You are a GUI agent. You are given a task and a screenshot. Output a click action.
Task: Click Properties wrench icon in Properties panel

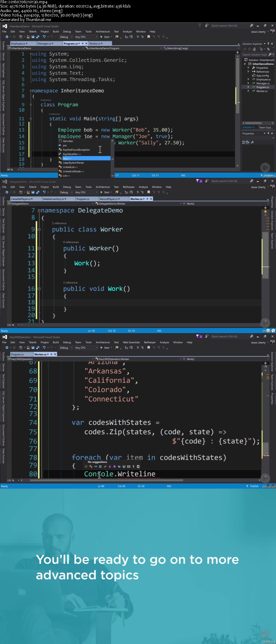(253, 142)
